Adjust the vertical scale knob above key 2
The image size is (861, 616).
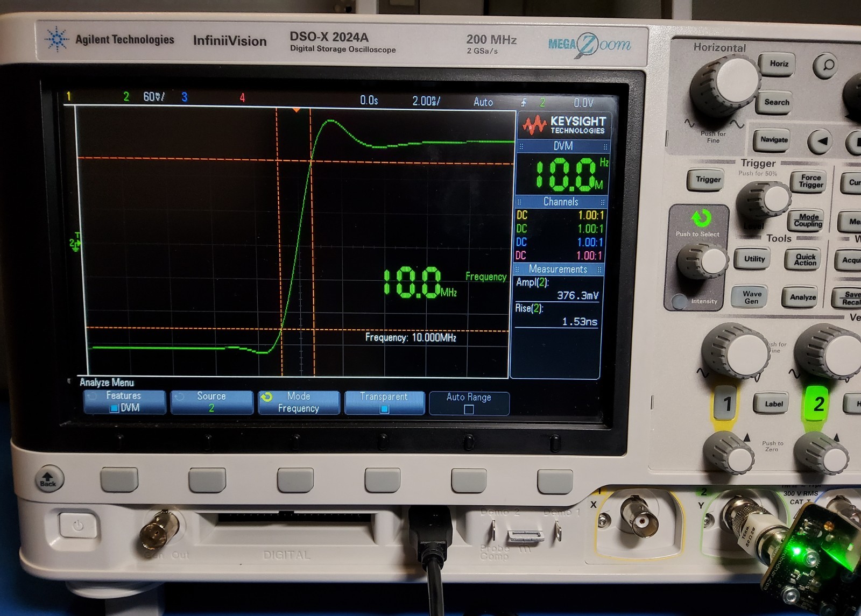pos(829,351)
